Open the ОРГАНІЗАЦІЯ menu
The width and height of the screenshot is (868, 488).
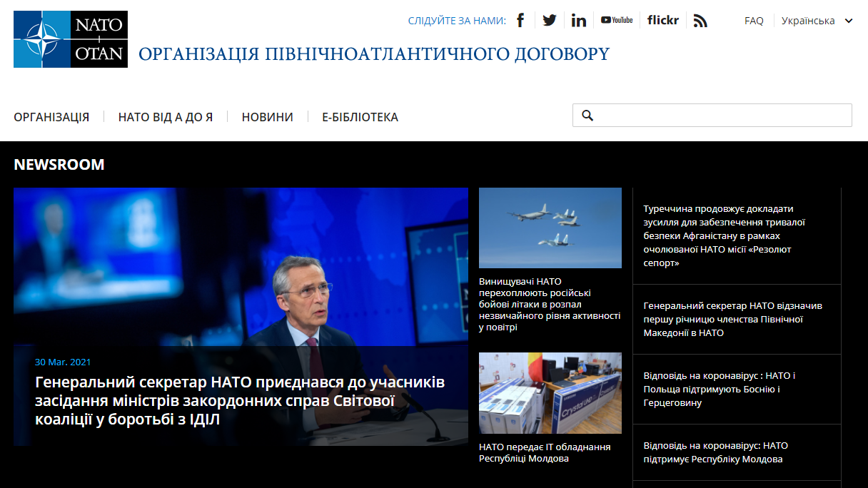(51, 117)
